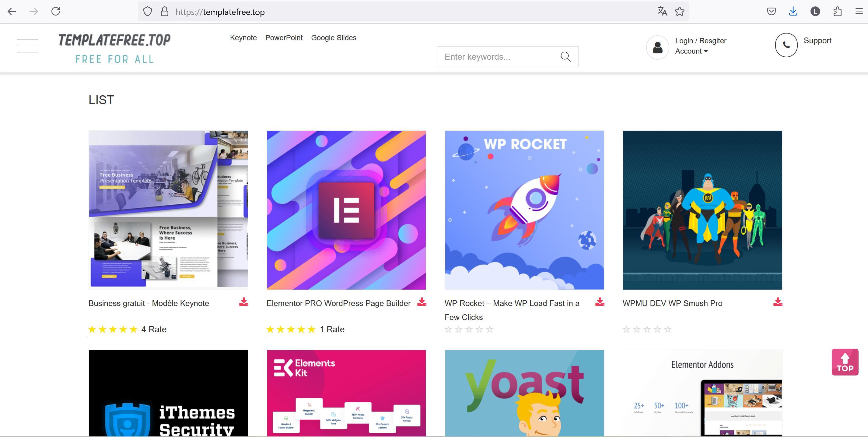Click the Login / Resgiter link
The width and height of the screenshot is (868, 437).
point(701,41)
